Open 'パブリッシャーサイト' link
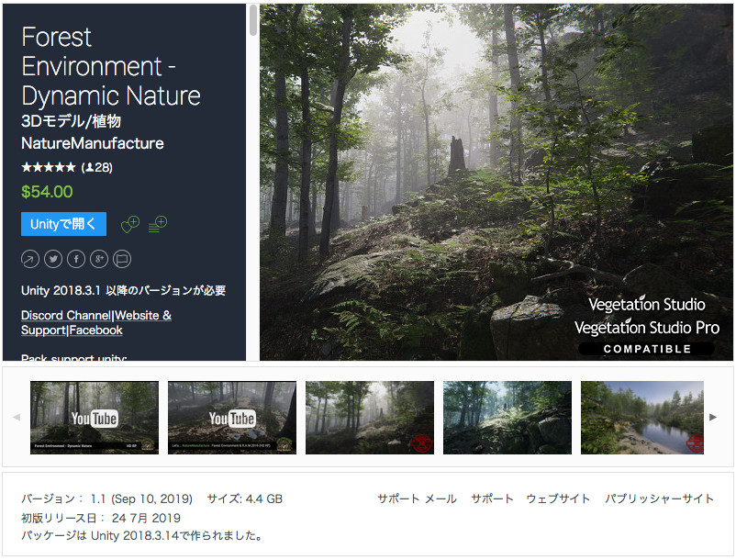736x560 pixels. (659, 498)
